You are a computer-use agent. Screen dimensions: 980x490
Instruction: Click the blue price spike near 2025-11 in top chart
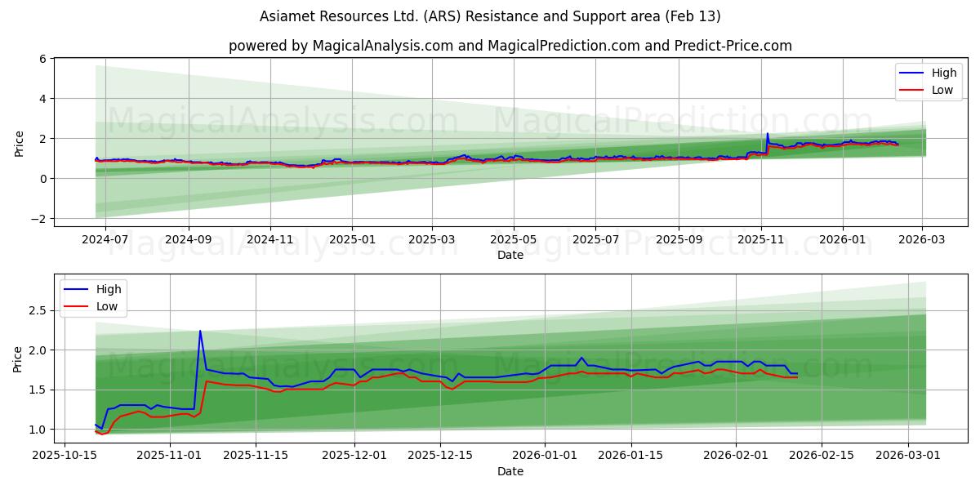[768, 135]
